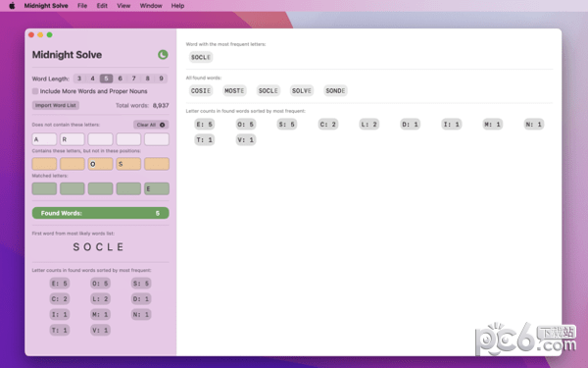
Task: Enable Include More Words and Proper Nouns
Action: [x=35, y=91]
